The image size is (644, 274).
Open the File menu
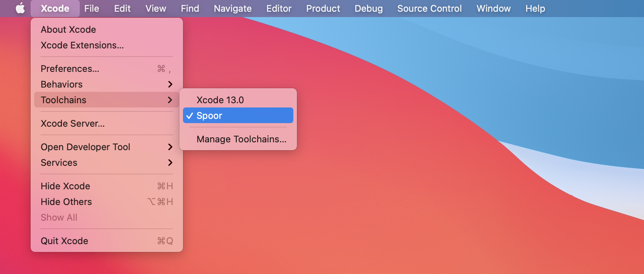(91, 9)
